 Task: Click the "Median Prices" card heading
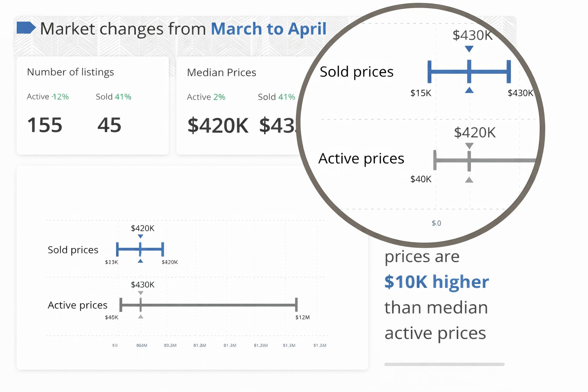[221, 72]
